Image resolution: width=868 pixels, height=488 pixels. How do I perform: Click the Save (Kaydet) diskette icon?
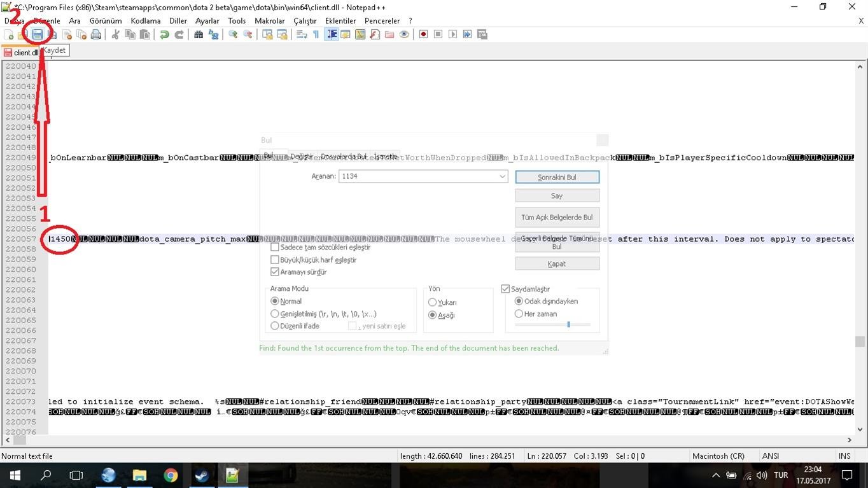[38, 34]
